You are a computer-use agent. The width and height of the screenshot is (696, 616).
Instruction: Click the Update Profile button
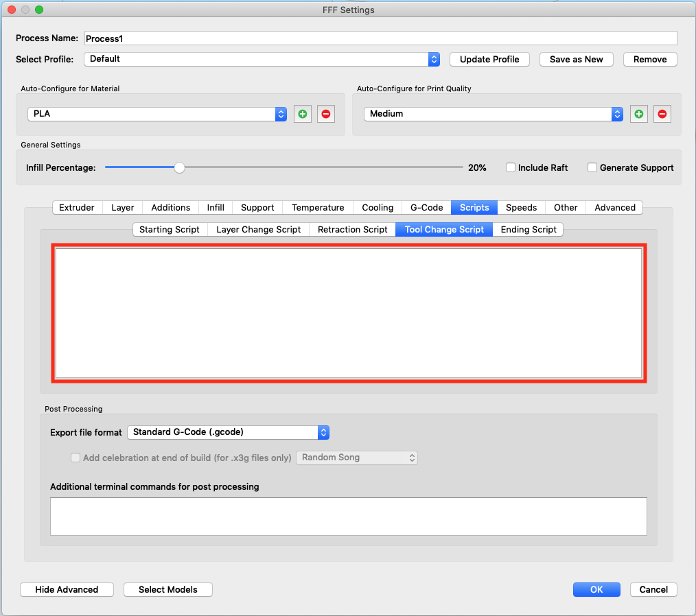(489, 60)
